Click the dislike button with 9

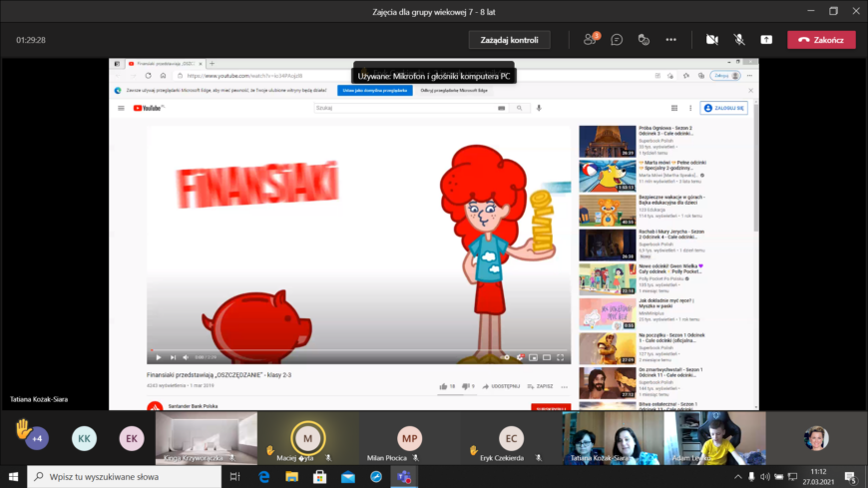point(468,386)
